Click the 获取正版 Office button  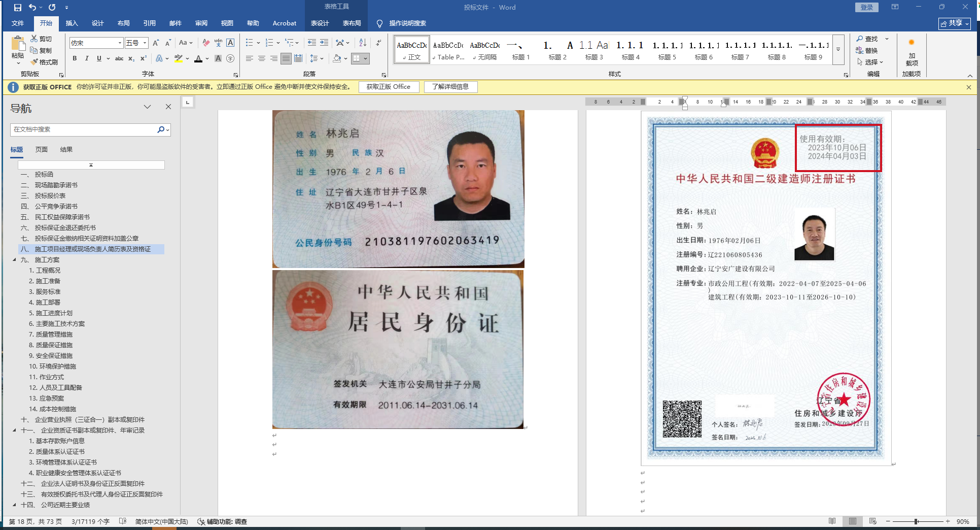(389, 87)
